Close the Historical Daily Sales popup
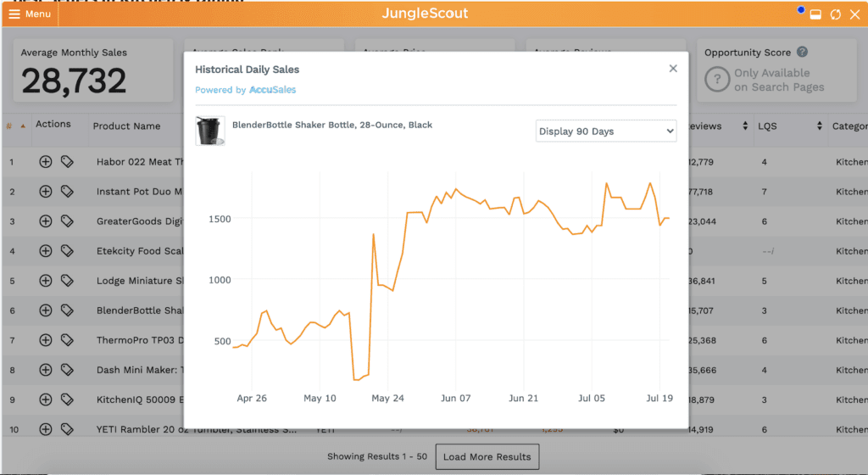This screenshot has height=475, width=868. [673, 69]
